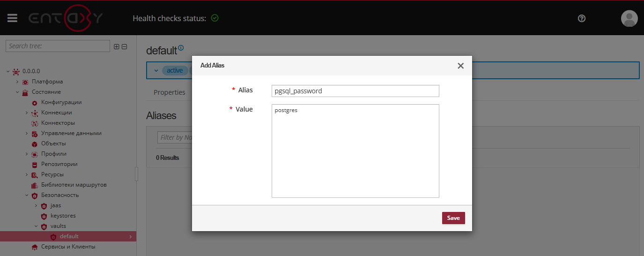This screenshot has width=644, height=256.
Task: Click the Ресурсы node icon
Action: click(35, 175)
